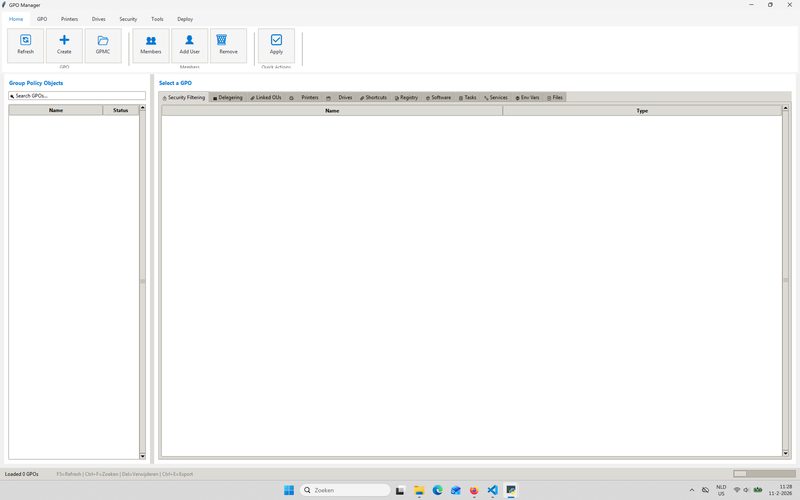Open the Tools ribbon tab
Screen dimensions: 800x500
[x=157, y=19]
